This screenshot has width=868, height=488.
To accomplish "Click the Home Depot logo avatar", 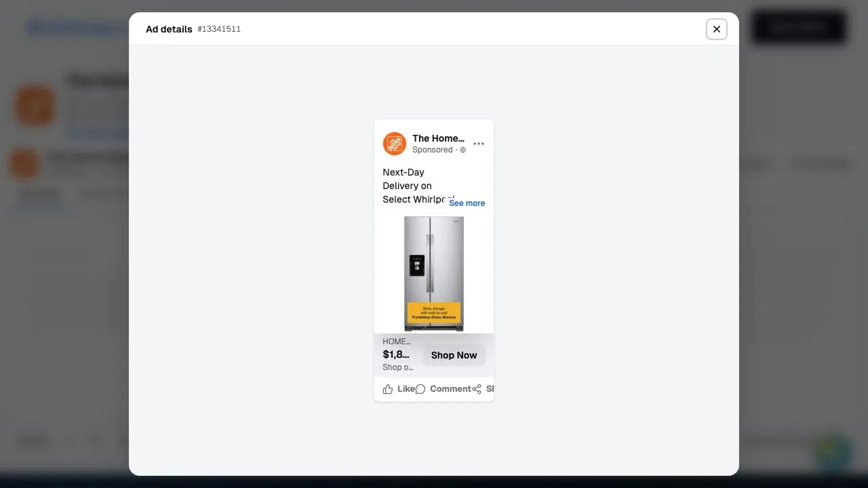I will click(x=394, y=144).
